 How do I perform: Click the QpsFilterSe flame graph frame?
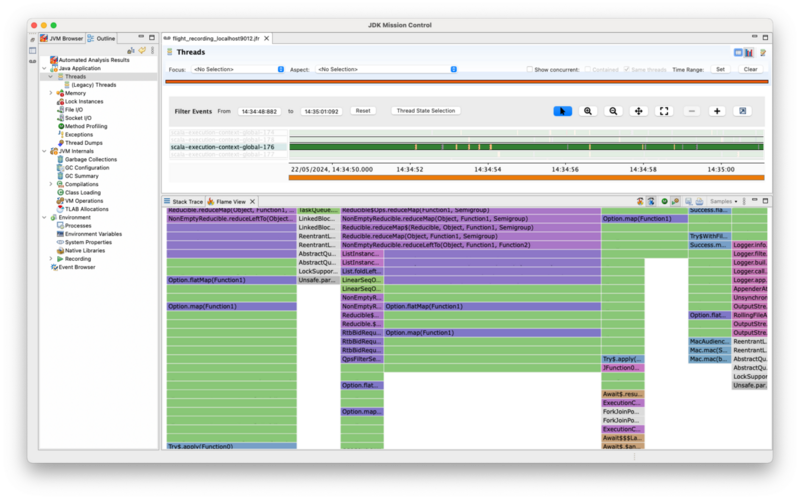click(362, 359)
